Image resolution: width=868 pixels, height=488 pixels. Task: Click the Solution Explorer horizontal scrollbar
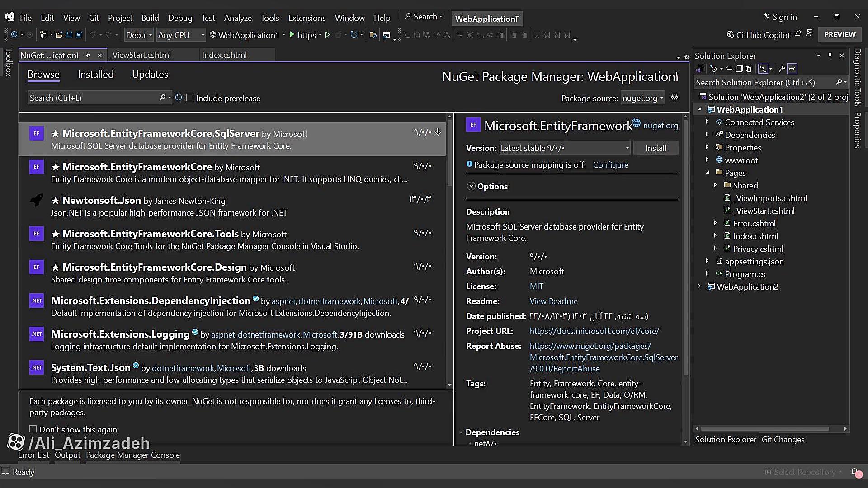click(x=765, y=428)
